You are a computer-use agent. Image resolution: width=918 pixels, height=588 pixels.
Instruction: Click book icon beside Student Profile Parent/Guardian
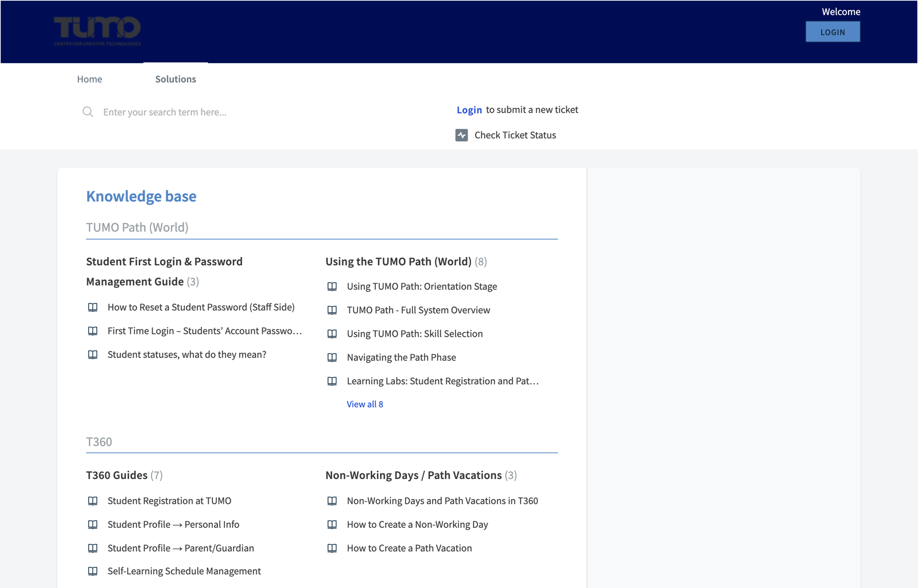93,548
